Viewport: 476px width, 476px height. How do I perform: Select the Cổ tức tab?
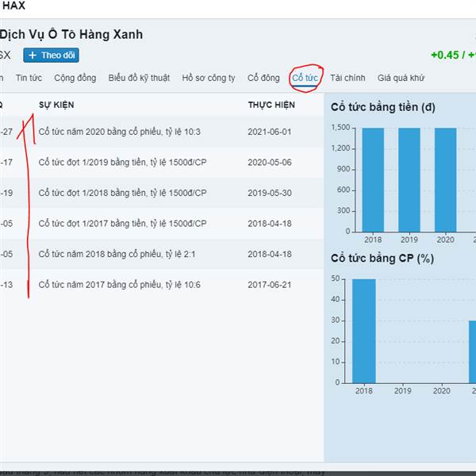tap(305, 78)
